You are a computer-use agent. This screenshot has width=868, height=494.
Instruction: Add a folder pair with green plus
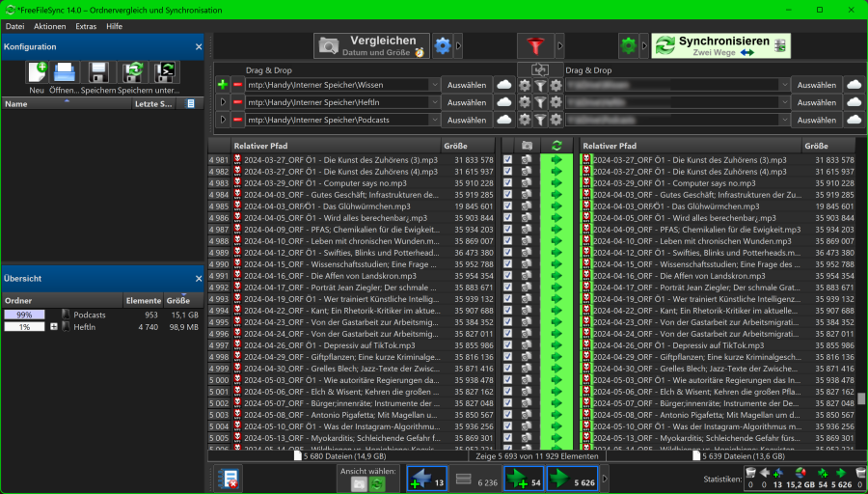[223, 85]
